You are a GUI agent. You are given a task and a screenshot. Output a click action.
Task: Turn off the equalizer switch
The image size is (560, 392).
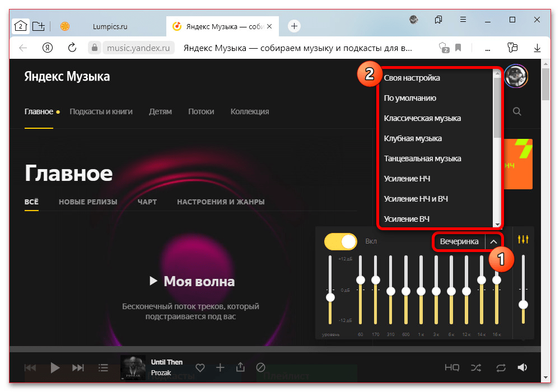340,242
